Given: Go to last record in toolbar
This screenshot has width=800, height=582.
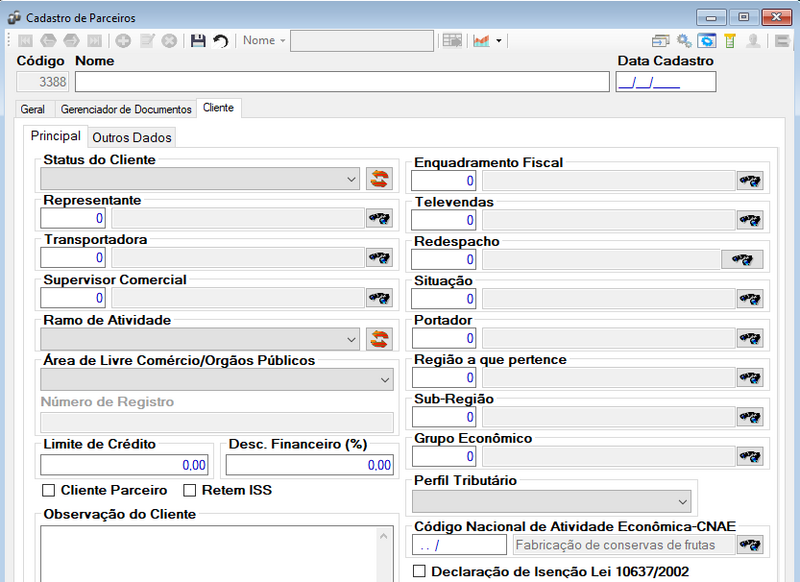Looking at the screenshot, I should [x=94, y=40].
